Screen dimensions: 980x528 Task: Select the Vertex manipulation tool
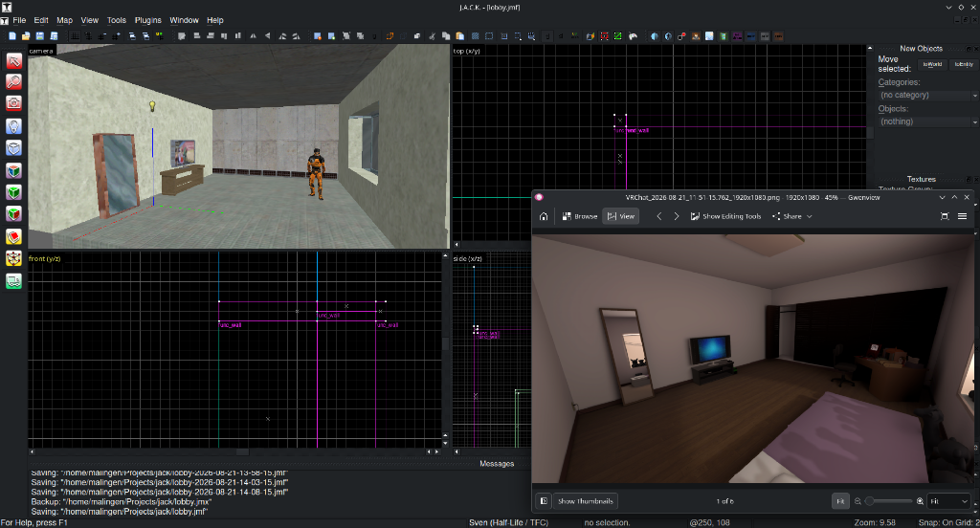[13, 258]
